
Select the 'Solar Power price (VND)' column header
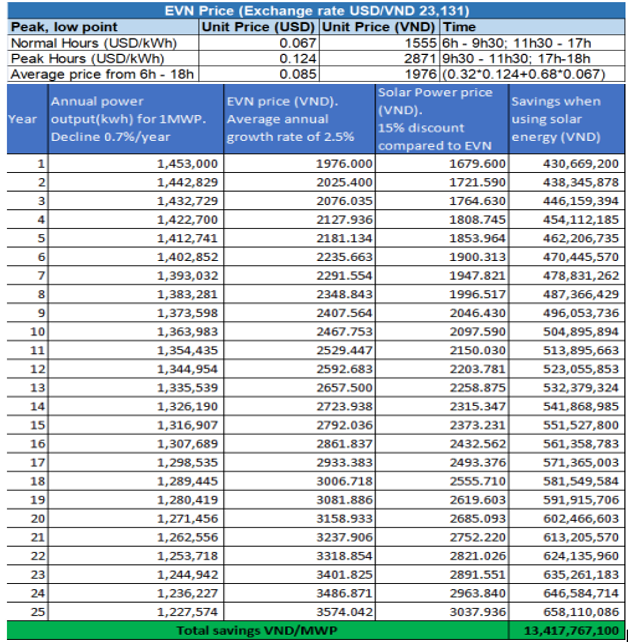pyautogui.click(x=442, y=119)
